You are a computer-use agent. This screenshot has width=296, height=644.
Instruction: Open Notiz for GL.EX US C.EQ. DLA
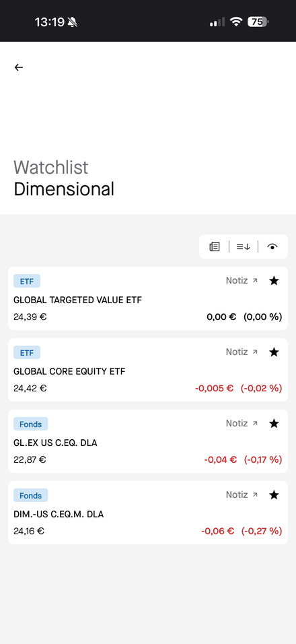pos(242,424)
